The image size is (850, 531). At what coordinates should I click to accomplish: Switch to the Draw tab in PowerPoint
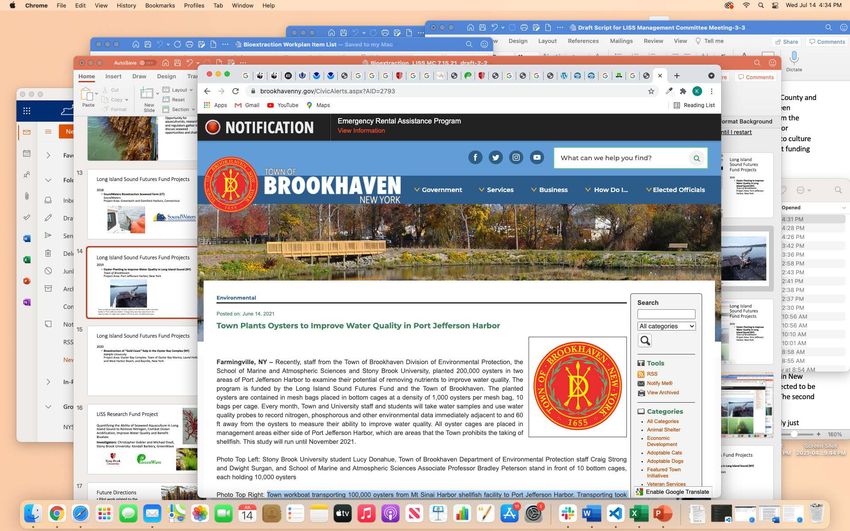coord(139,76)
